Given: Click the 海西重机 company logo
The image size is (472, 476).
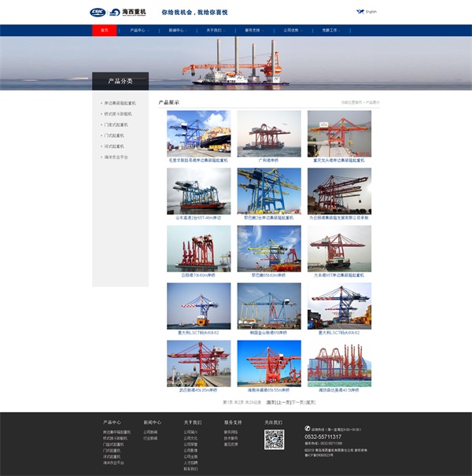Looking at the screenshot, I should (127, 12).
